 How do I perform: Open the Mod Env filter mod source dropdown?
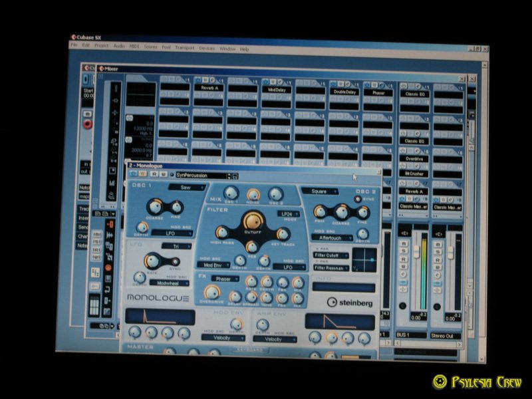[x=213, y=265]
